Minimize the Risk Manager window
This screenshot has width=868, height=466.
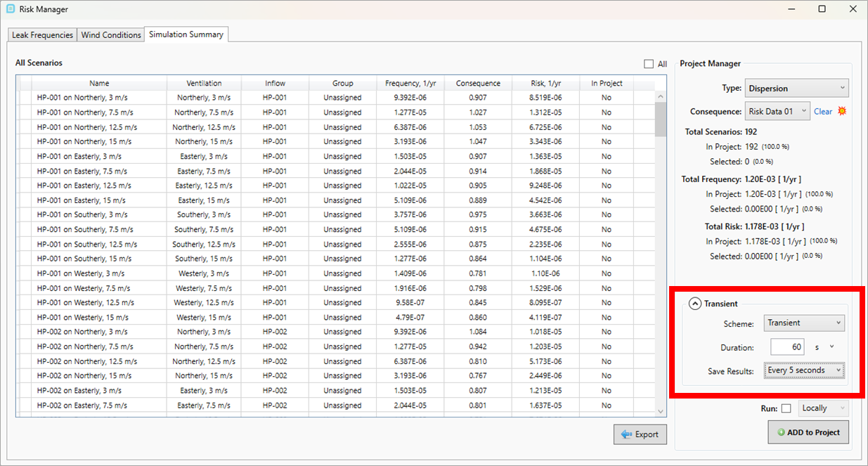click(x=791, y=9)
